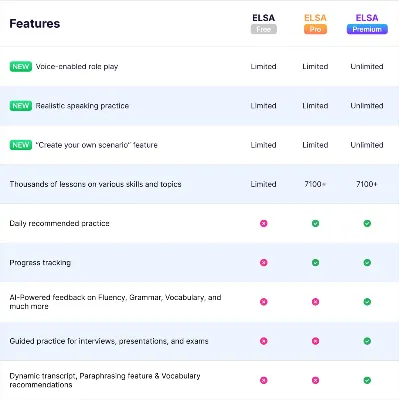Click the NEW badge beside Create your own scenario
The image size is (400, 400).
coord(21,145)
